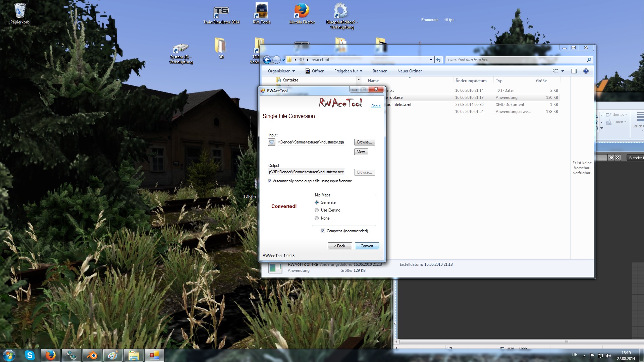Open the Explorer address bar dropdown
The image size is (644, 362).
click(431, 60)
